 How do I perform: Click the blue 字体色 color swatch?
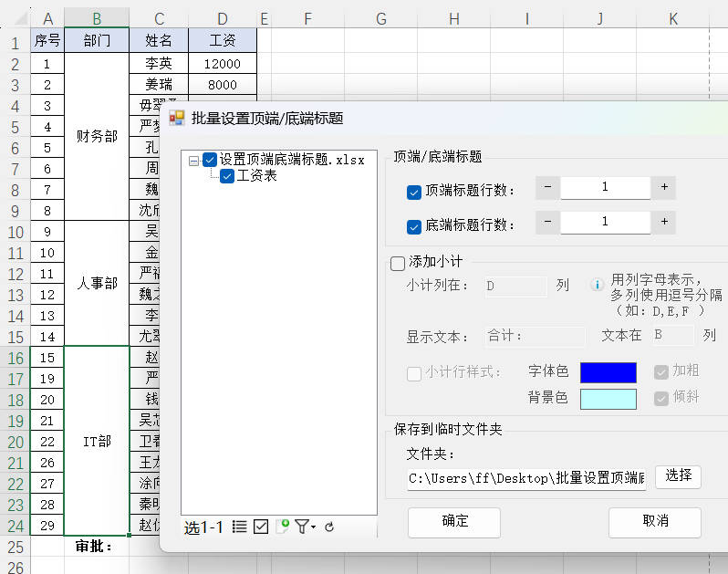click(608, 372)
